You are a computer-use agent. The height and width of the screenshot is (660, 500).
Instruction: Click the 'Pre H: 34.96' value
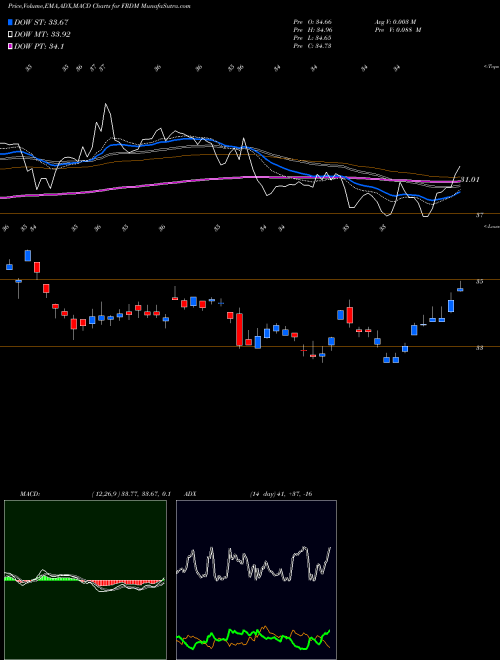[313, 29]
